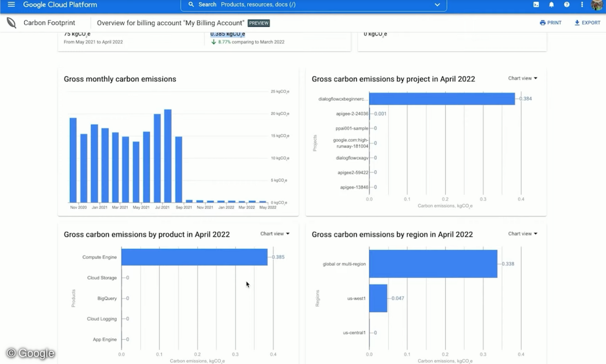The height and width of the screenshot is (364, 606).
Task: Click the 0.047 value label
Action: [x=398, y=298]
